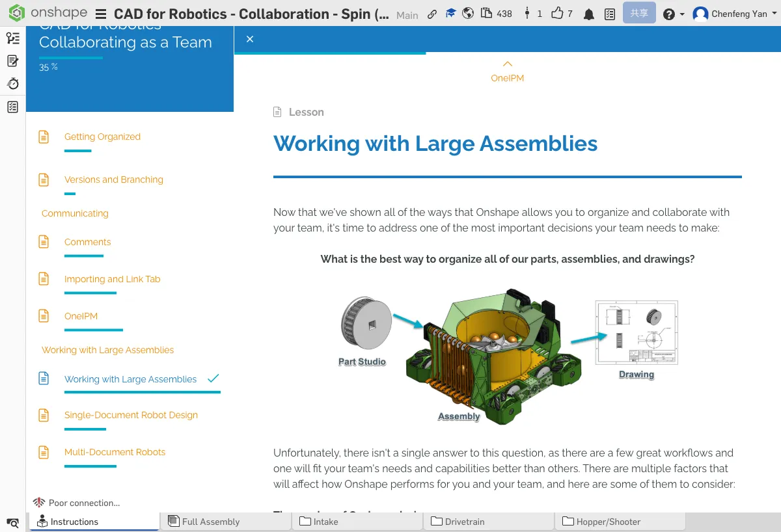Image resolution: width=781 pixels, height=532 pixels.
Task: Click the thumbs-up like icon
Action: 557,14
